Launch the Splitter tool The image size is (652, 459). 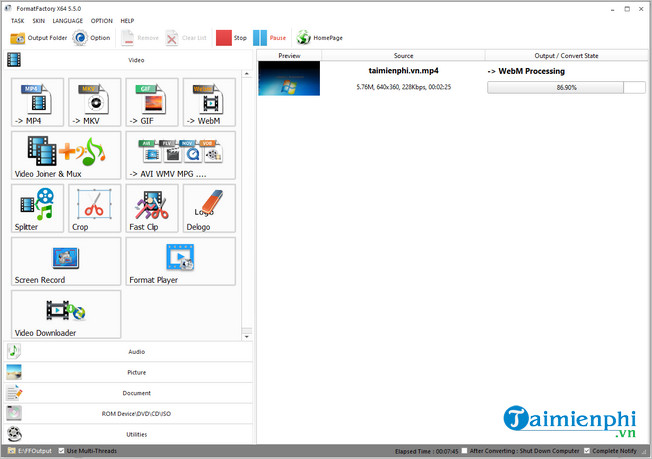point(37,208)
